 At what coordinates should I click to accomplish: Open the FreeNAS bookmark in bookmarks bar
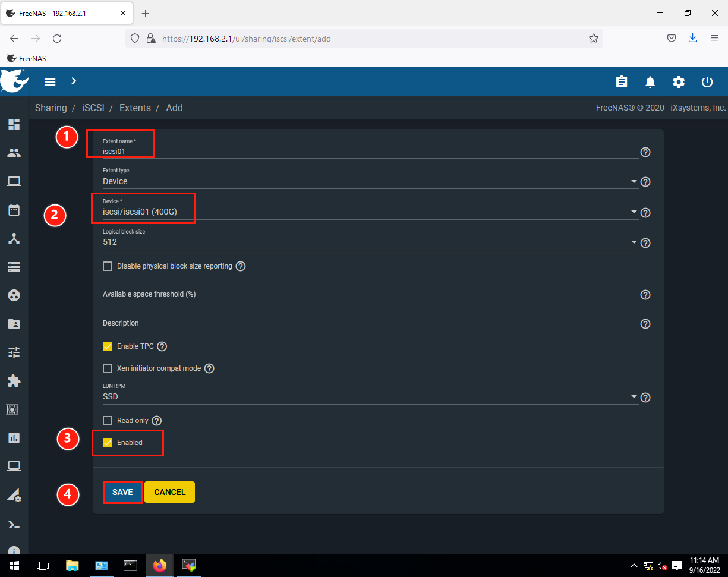[x=26, y=58]
